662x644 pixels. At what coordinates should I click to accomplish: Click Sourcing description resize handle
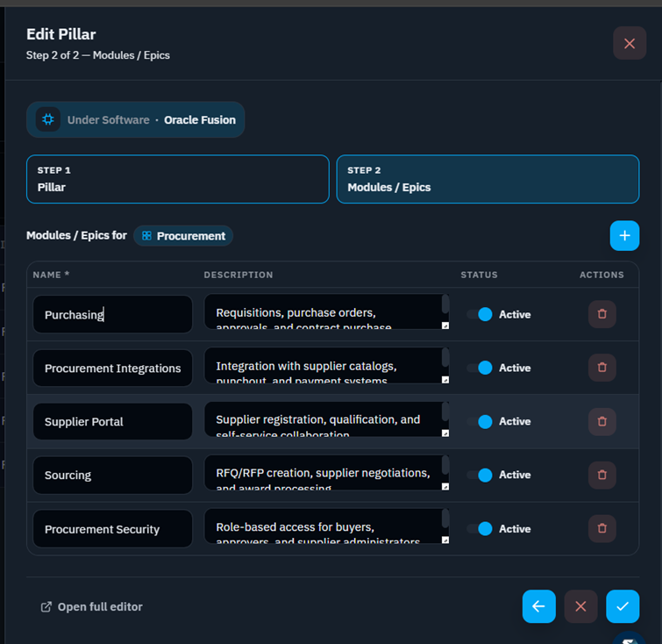click(x=445, y=487)
